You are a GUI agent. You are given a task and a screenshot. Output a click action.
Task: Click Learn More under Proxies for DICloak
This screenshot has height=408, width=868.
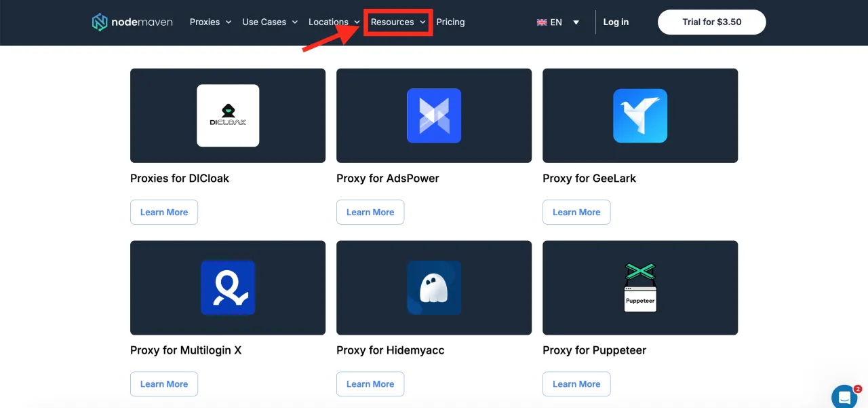164,212
